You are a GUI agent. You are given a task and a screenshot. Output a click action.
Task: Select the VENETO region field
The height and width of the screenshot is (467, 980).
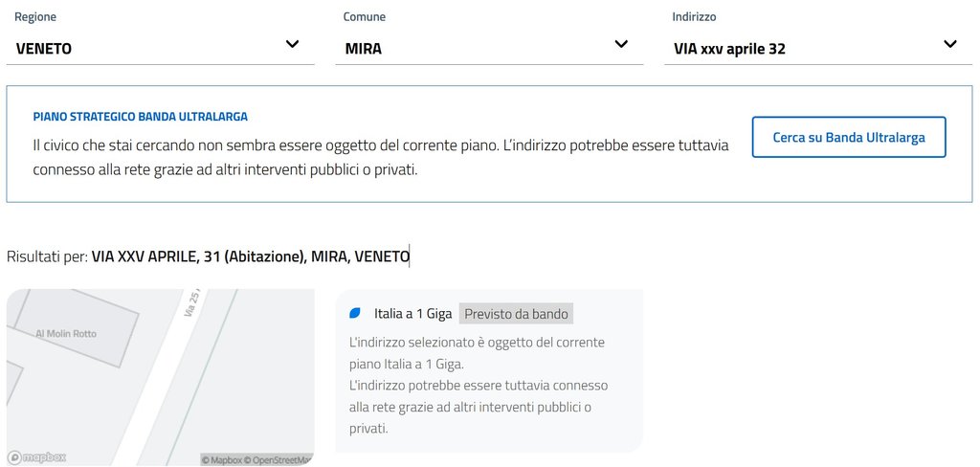click(44, 48)
